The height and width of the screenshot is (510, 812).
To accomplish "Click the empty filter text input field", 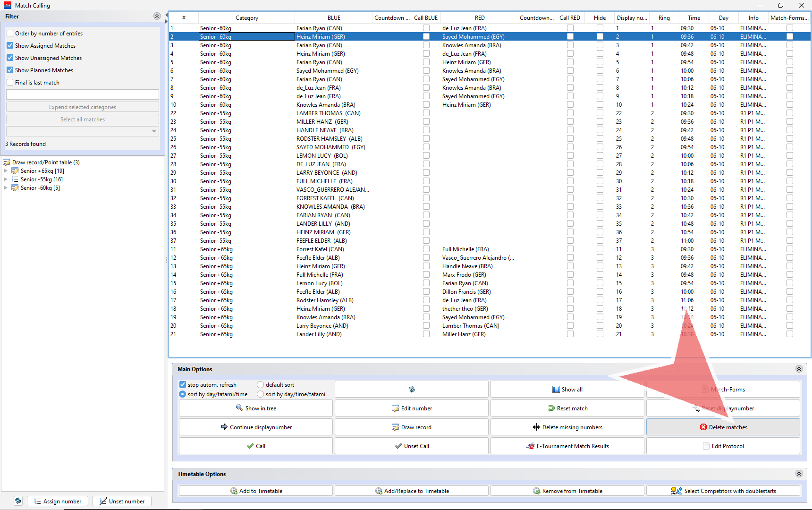I will (83, 94).
